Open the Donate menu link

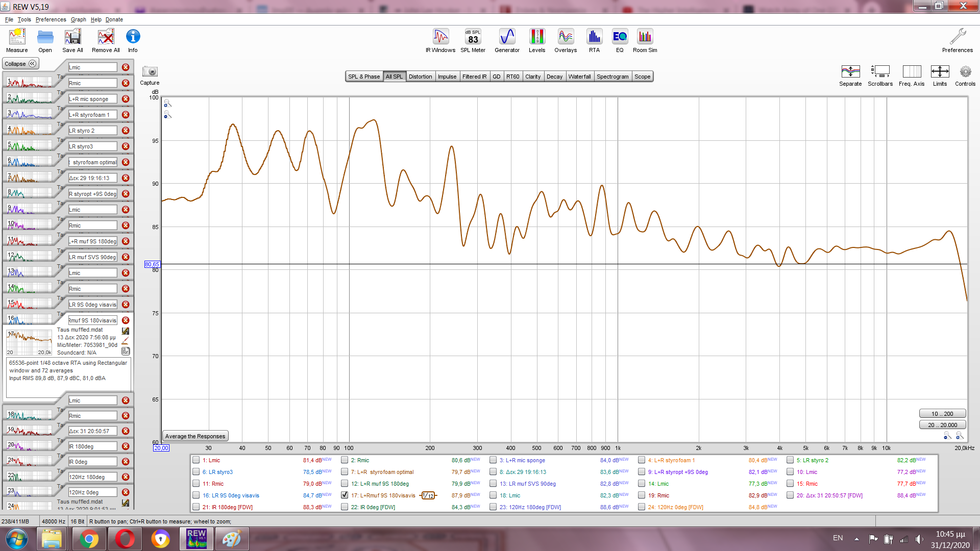[114, 19]
